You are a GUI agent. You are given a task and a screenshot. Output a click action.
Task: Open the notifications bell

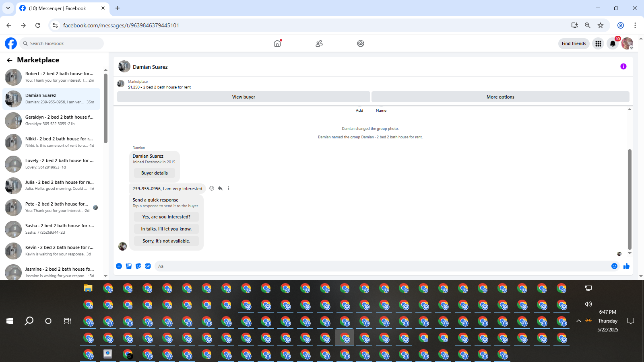click(x=613, y=43)
